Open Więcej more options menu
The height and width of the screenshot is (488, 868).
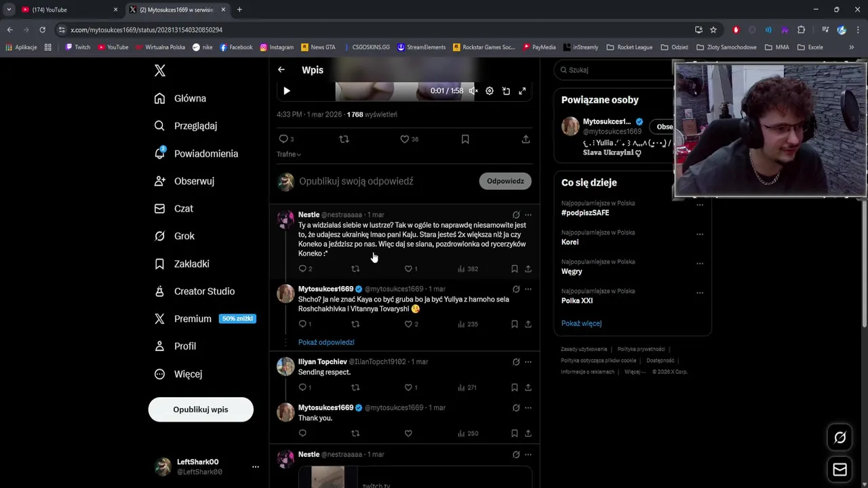pos(178,374)
